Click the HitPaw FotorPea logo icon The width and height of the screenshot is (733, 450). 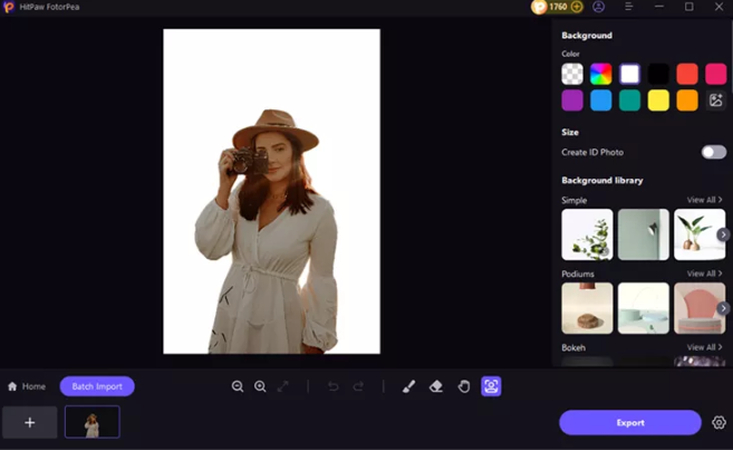tap(8, 7)
